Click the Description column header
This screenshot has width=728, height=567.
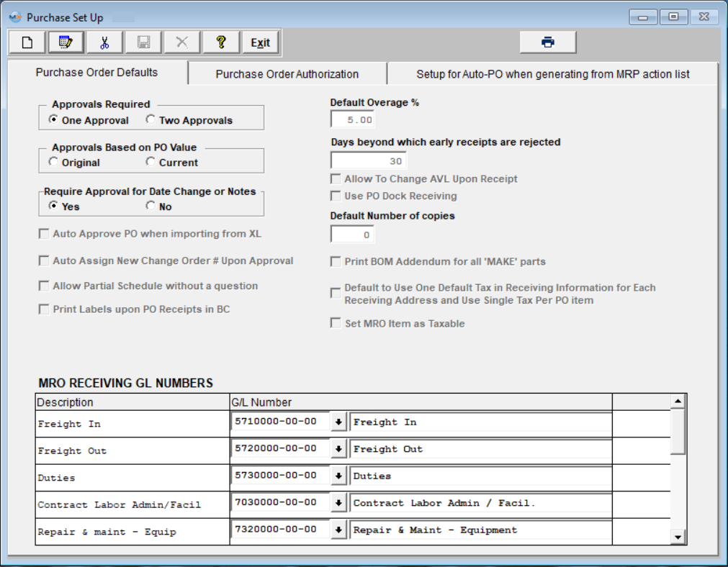132,402
